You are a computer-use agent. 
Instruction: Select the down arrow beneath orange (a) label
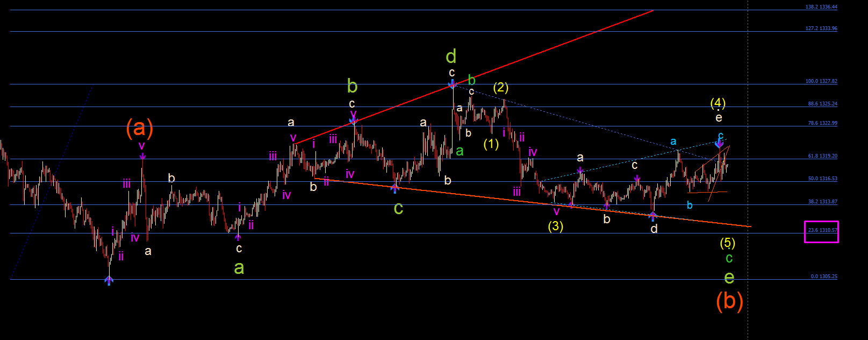pyautogui.click(x=142, y=156)
